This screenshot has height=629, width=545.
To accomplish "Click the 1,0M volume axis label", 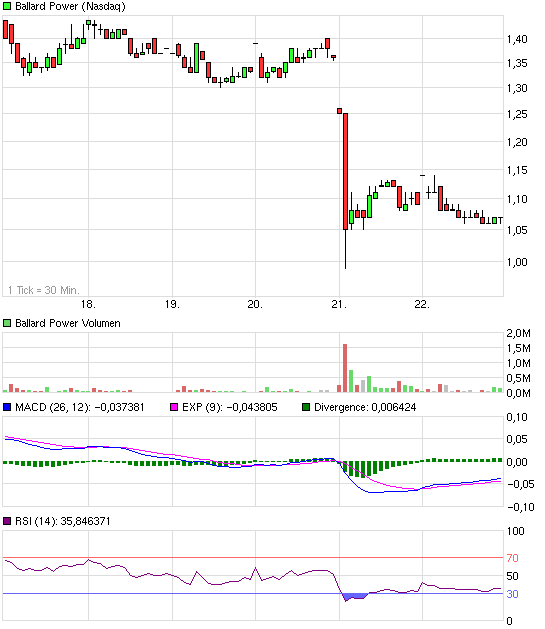I will coord(519,363).
